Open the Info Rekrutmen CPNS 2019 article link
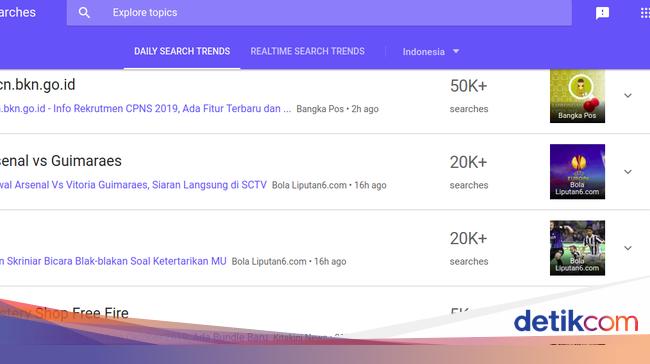This screenshot has height=364, width=650. tap(146, 109)
